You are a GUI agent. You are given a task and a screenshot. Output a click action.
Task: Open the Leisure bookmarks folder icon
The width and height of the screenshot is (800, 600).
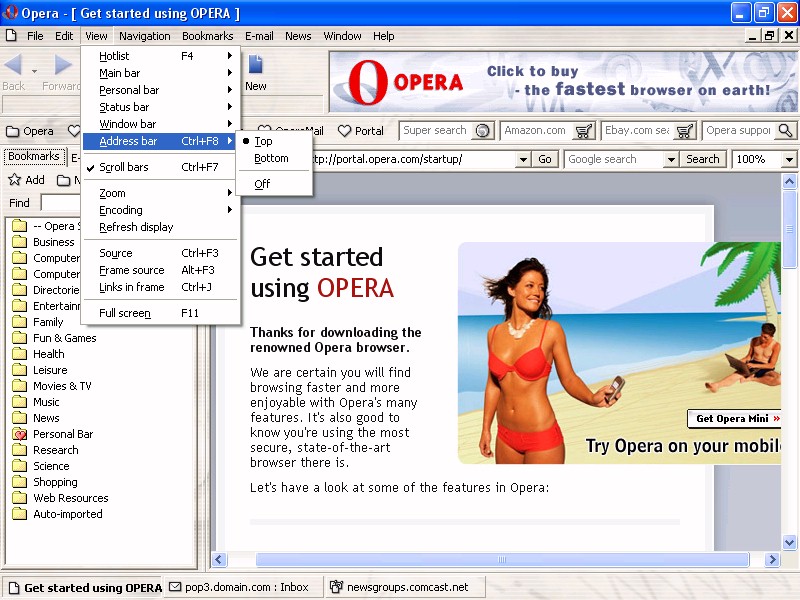click(x=19, y=369)
